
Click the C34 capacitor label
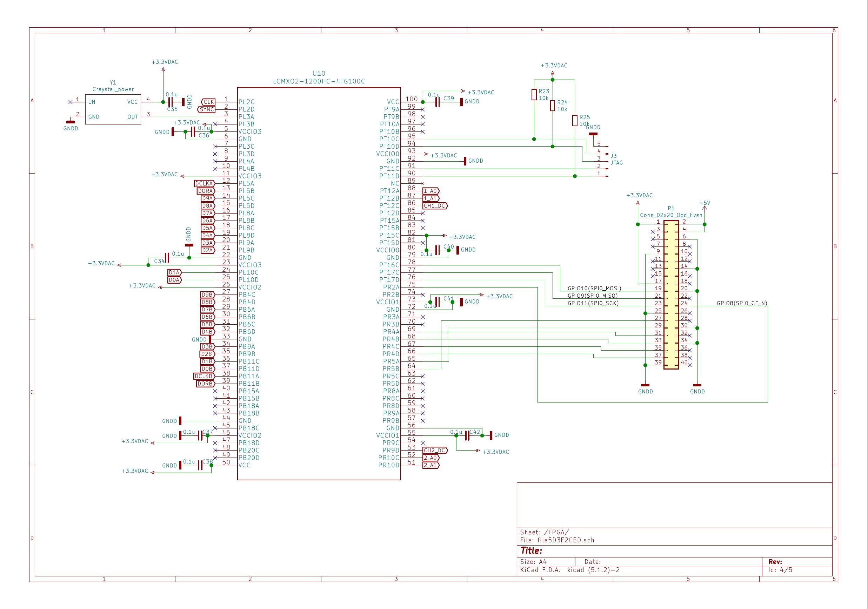coord(160,261)
